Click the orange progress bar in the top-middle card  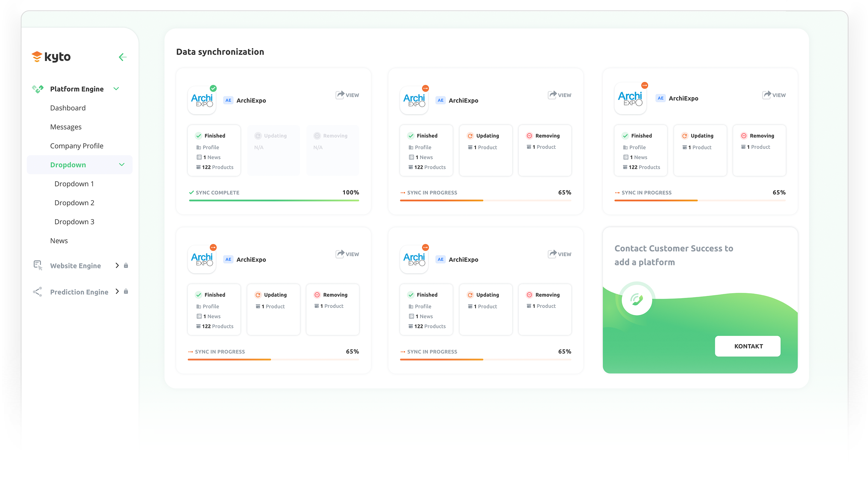tap(486, 200)
